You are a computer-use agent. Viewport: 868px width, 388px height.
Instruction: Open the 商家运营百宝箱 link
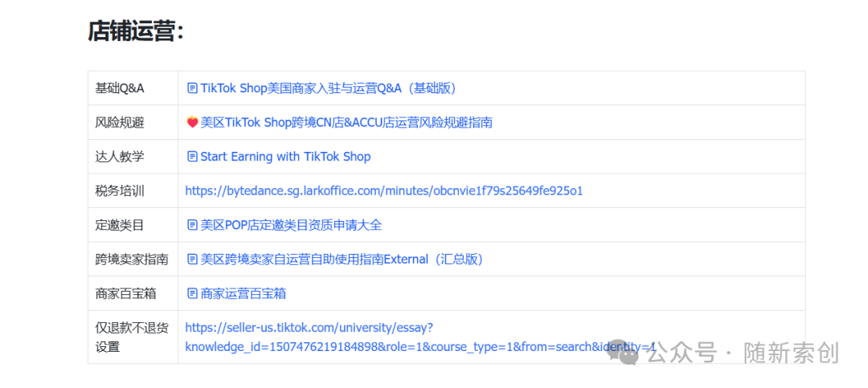pos(243,294)
